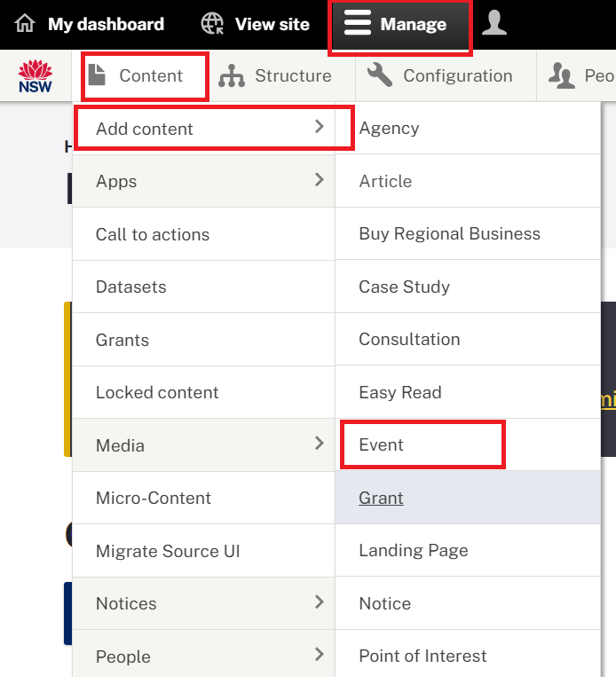
Task: Click the globe View site icon
Action: (212, 24)
